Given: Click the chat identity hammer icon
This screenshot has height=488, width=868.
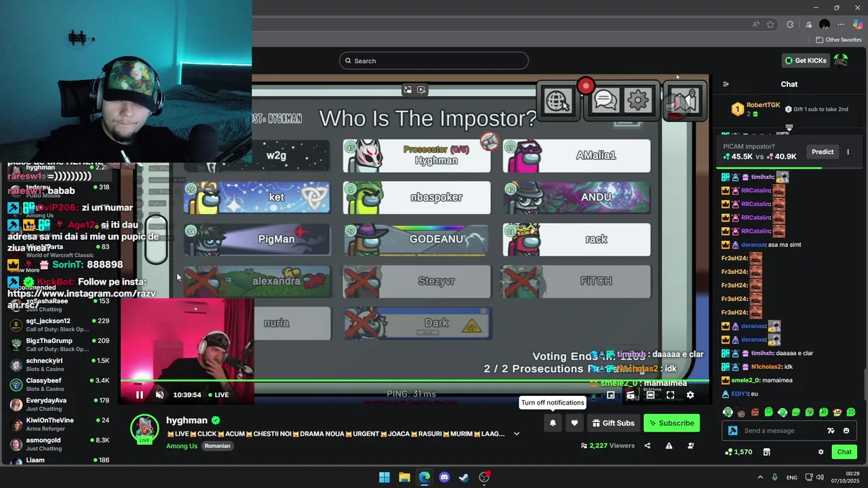Looking at the screenshot, I should tap(732, 430).
